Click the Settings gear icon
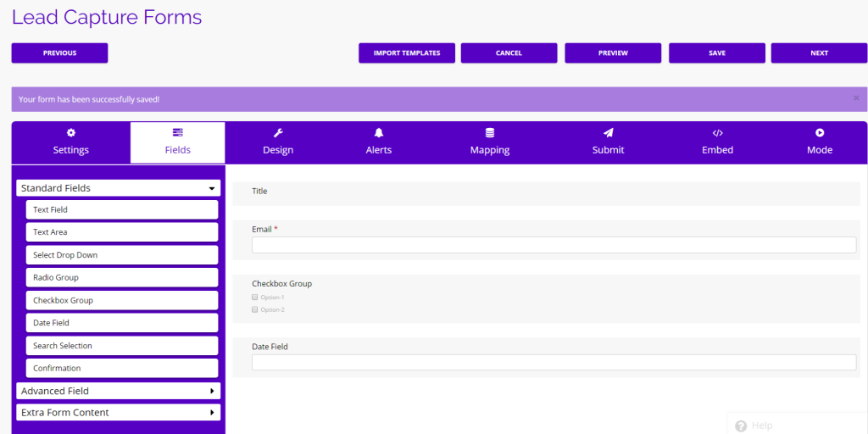The height and width of the screenshot is (434, 868). tap(71, 133)
